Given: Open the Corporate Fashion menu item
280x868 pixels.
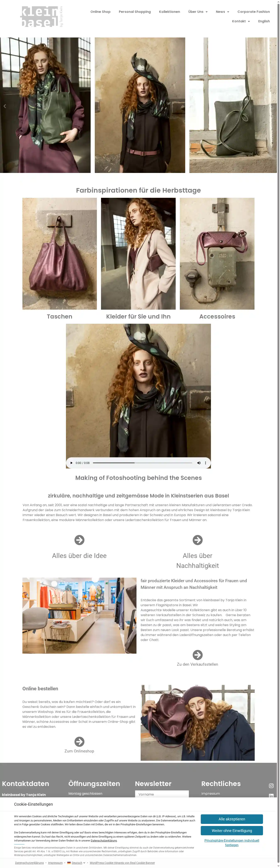Looking at the screenshot, I should coord(254,12).
